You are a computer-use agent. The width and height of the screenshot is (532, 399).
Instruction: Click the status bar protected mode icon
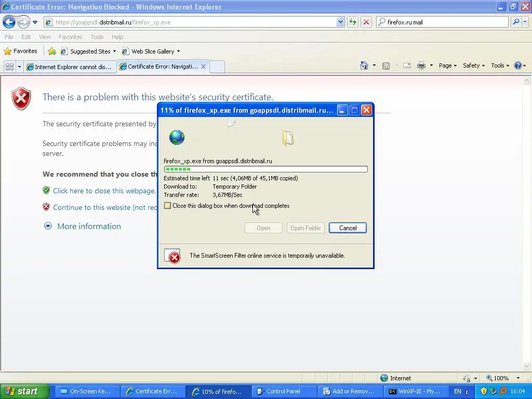(467, 378)
